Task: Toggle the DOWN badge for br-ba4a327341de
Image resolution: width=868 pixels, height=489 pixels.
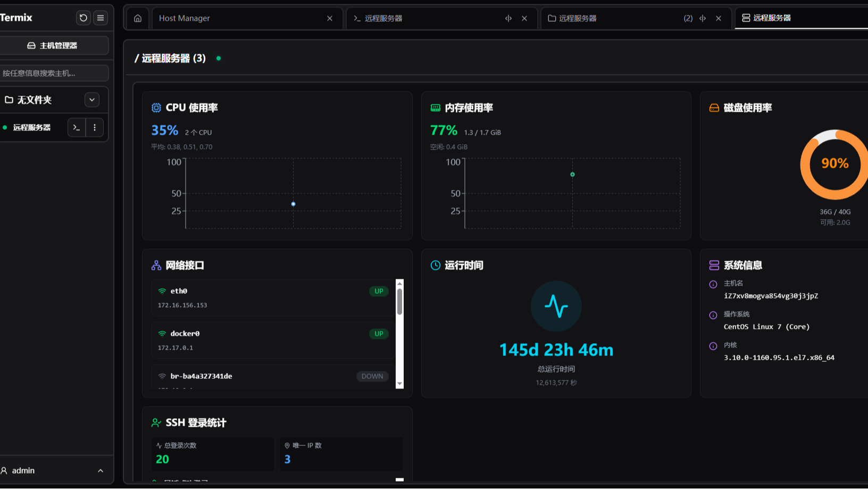Action: pos(372,376)
